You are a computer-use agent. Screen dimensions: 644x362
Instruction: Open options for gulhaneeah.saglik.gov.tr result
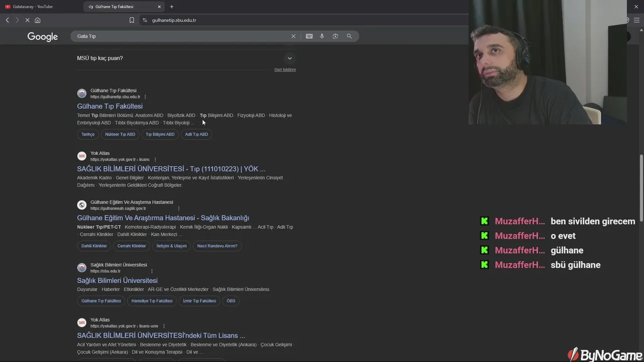179,208
